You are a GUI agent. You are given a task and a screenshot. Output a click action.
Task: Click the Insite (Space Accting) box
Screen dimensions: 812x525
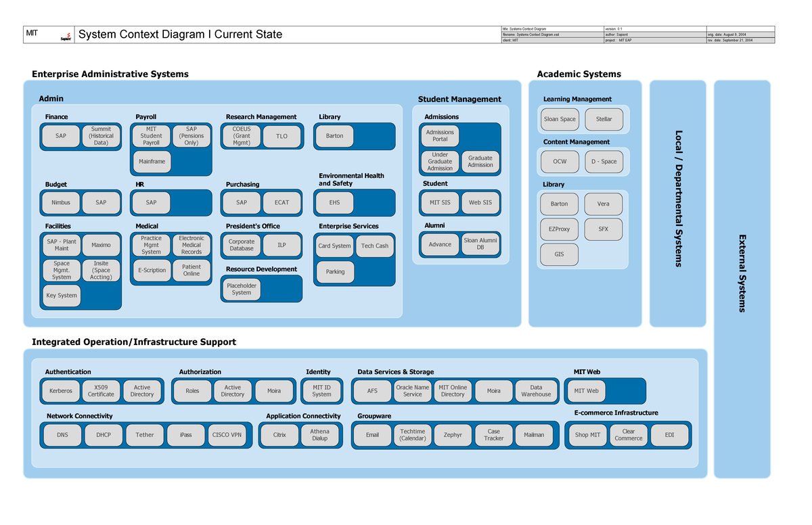tap(101, 270)
